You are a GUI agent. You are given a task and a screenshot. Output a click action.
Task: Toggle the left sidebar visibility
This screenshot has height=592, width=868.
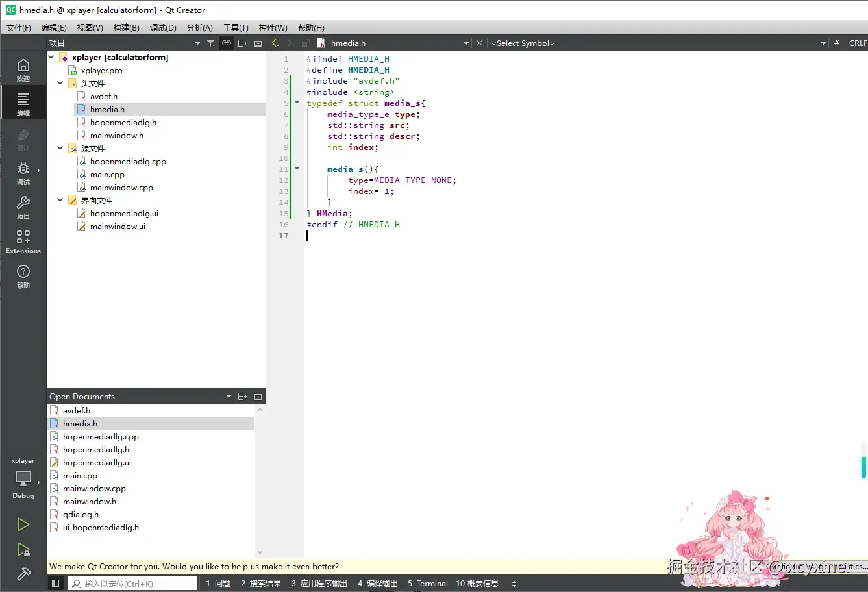(x=56, y=584)
